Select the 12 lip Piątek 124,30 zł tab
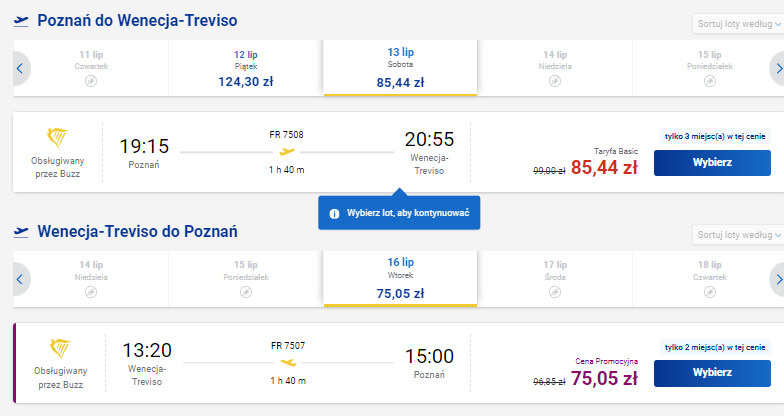The width and height of the screenshot is (784, 416). (x=246, y=68)
